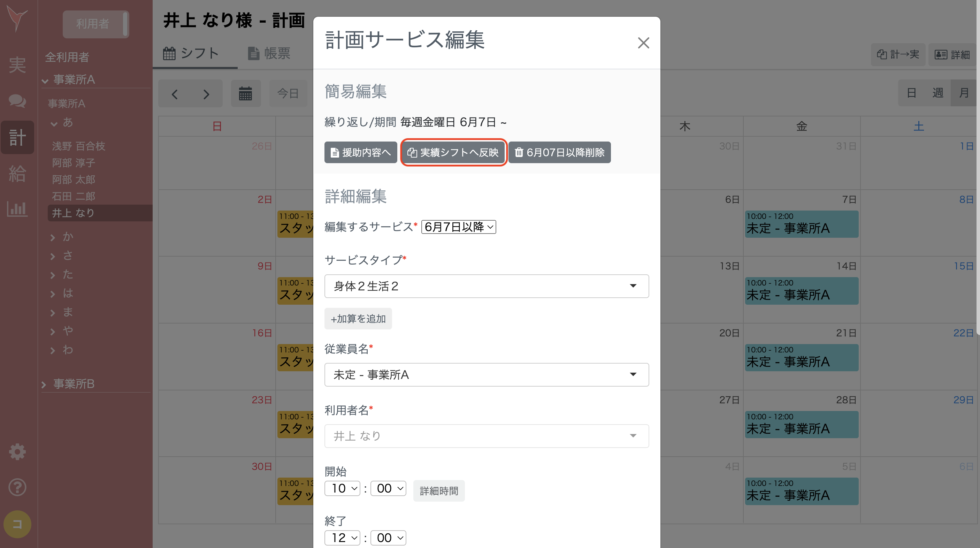Open the settings gear icon
The height and width of the screenshot is (548, 980).
click(17, 452)
